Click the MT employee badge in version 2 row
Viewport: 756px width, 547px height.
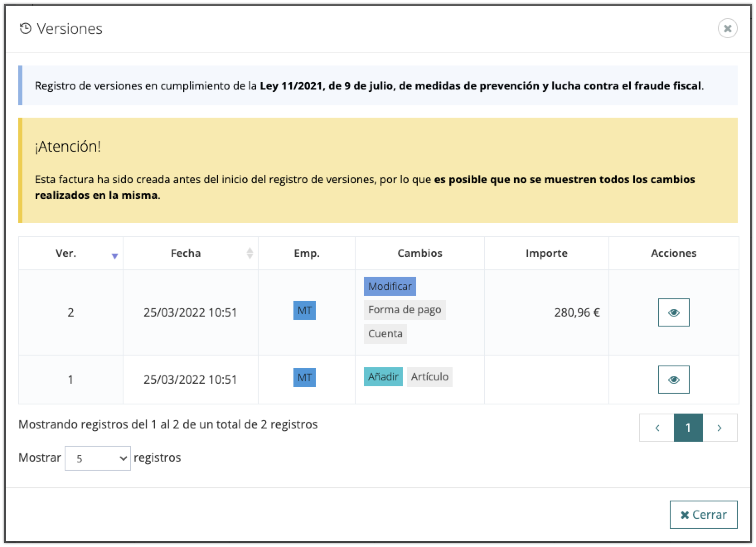pos(304,310)
